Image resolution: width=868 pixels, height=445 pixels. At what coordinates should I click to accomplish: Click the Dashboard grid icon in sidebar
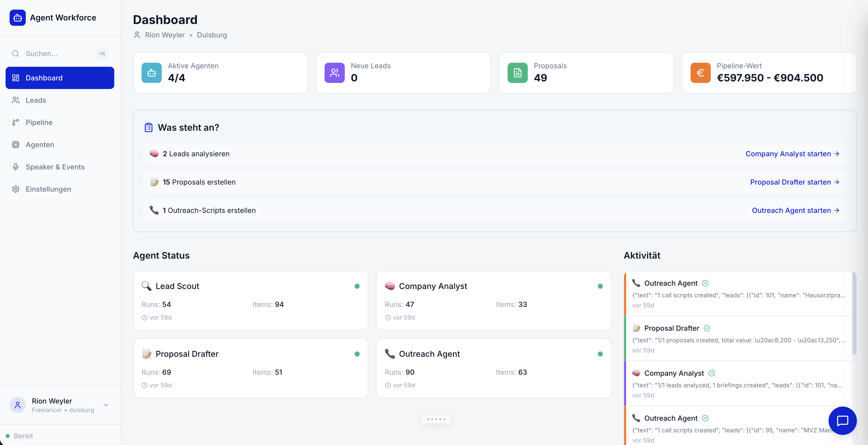click(x=15, y=78)
